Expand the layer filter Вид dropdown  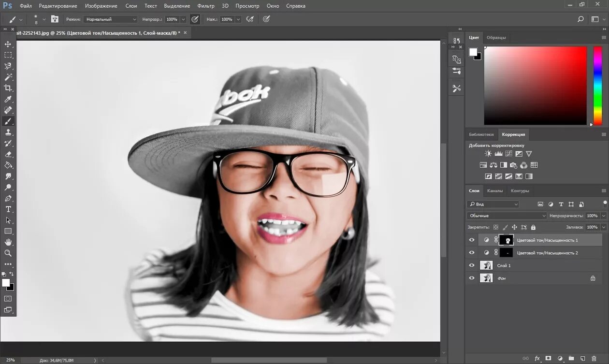pos(493,204)
